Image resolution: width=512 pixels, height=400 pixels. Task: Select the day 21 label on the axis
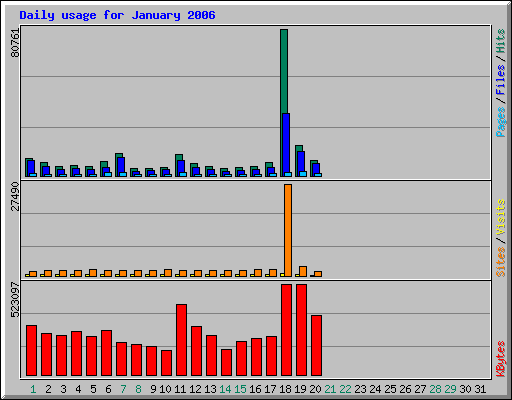coord(330,389)
